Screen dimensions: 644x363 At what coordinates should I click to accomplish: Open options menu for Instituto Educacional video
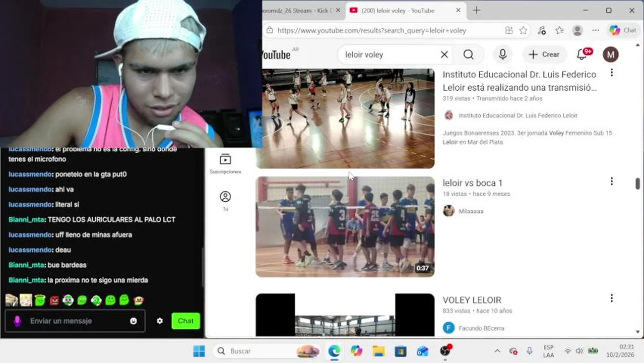[x=611, y=73]
